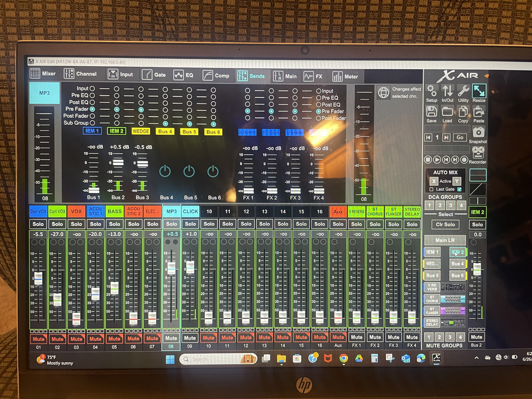The image size is (532, 399).
Task: Select the diagonal line layout icon
Action: pyautogui.click(x=478, y=190)
